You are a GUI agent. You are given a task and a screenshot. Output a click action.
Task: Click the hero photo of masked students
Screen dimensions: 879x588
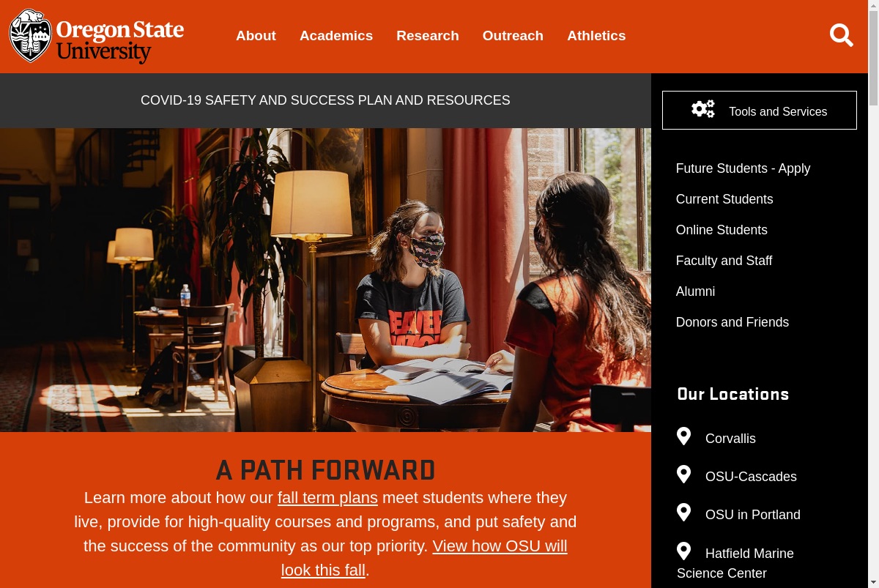(x=325, y=280)
